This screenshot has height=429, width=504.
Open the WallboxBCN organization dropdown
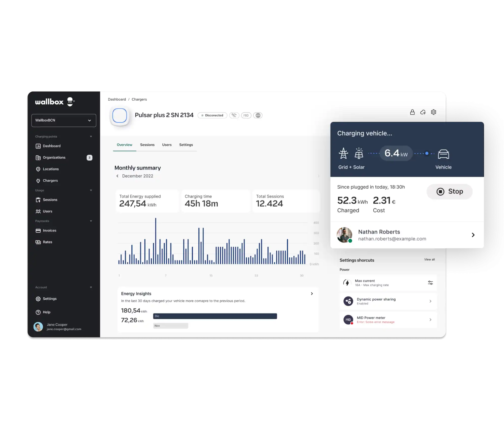(x=64, y=120)
